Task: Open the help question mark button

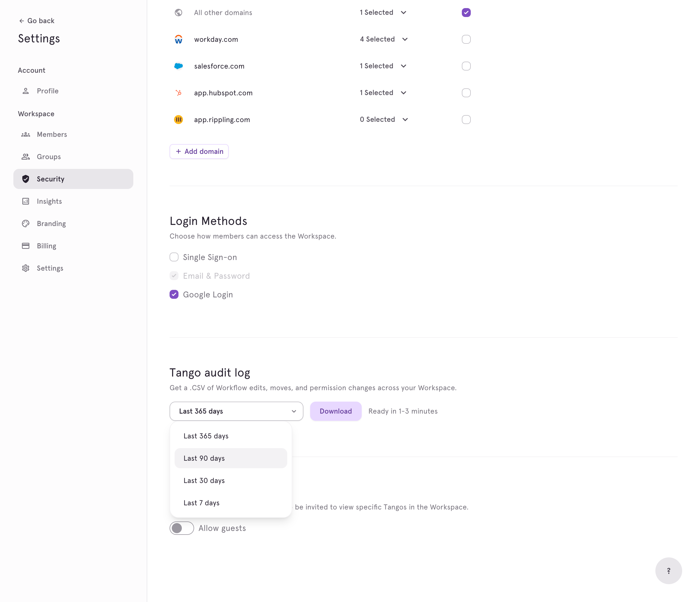Action: click(668, 571)
